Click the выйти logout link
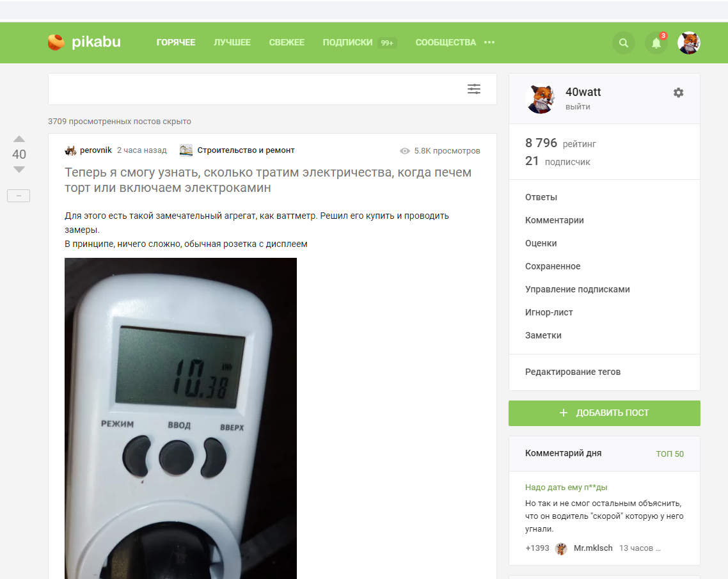This screenshot has width=728, height=579. (x=578, y=106)
